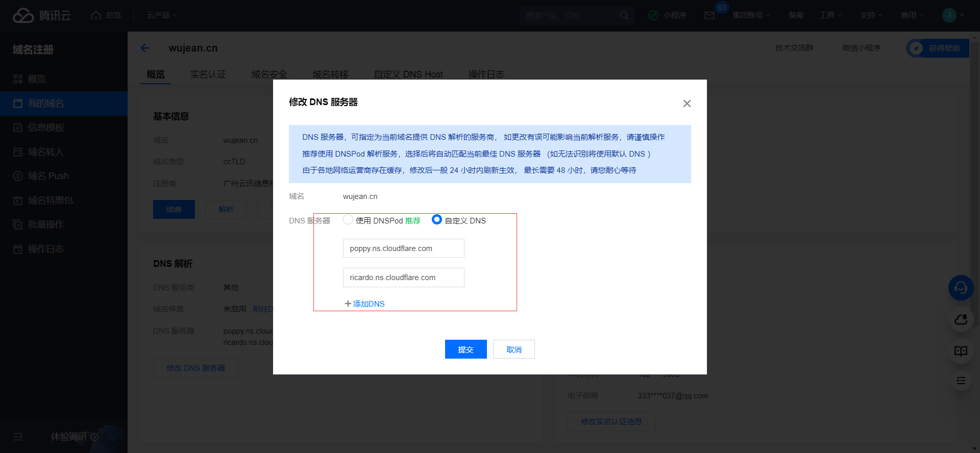Screen dimensions: 980x453
Task: Select 使用 DNSPod radio option
Action: (348, 220)
